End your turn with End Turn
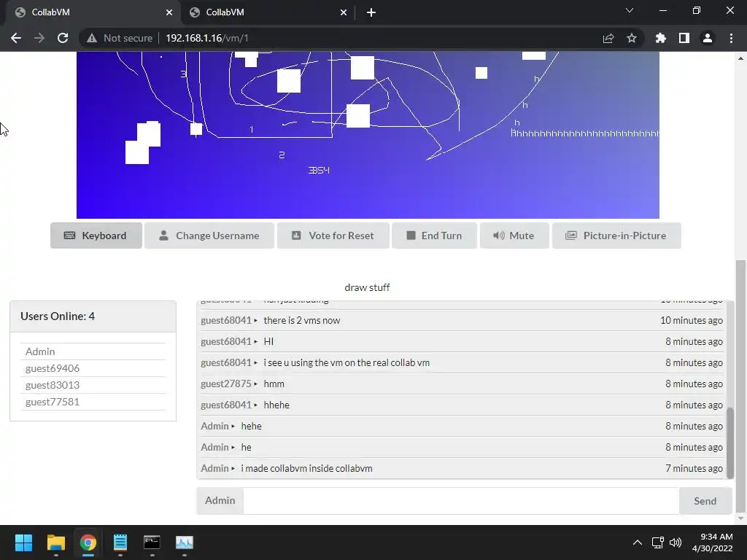The height and width of the screenshot is (560, 747). click(x=434, y=236)
